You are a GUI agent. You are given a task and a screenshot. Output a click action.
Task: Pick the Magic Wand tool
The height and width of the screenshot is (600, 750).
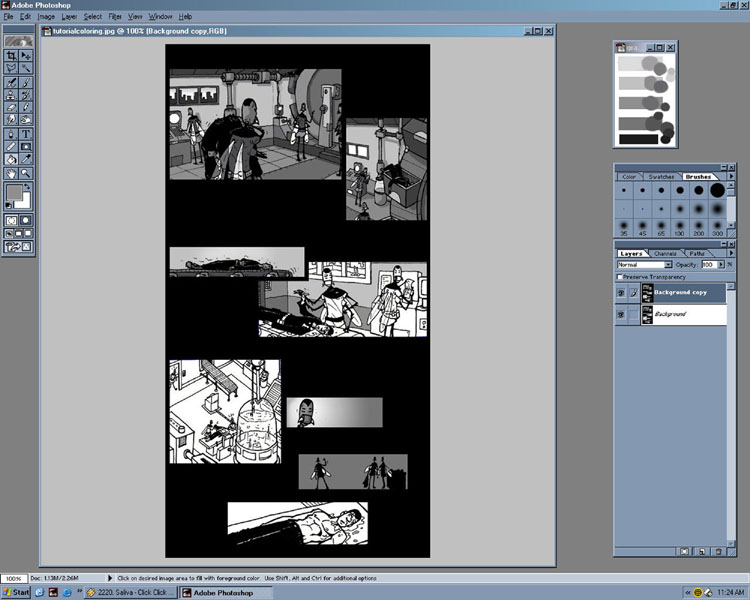tap(26, 68)
